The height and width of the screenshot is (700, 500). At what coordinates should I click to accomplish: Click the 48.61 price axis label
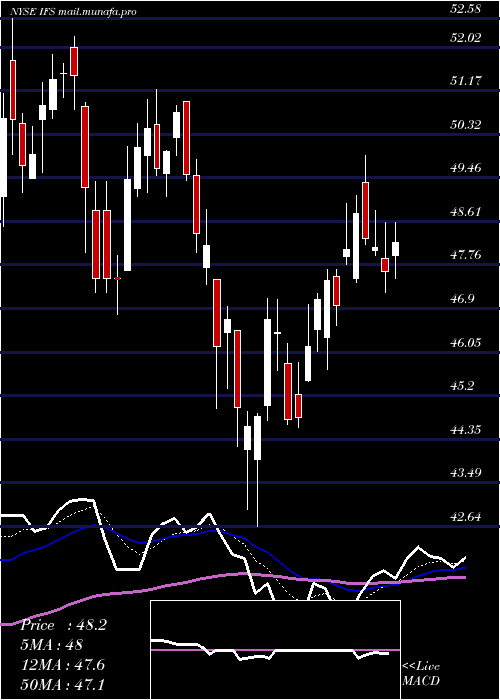tap(465, 212)
